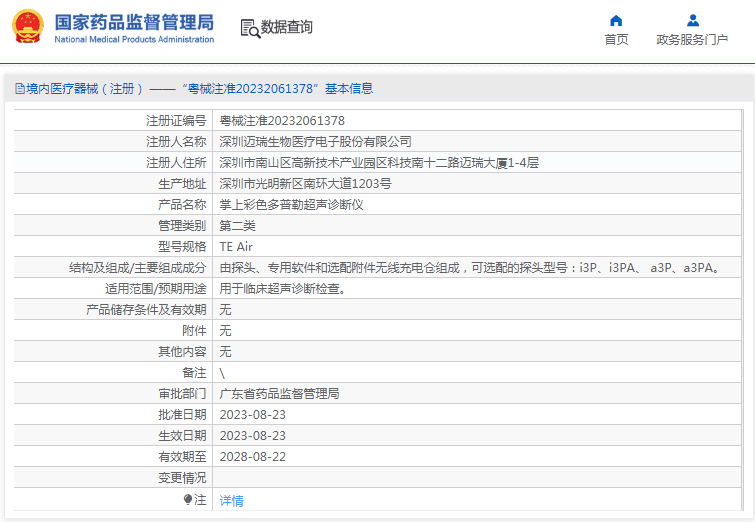
Task: Click the national emblem logo
Action: click(28, 26)
